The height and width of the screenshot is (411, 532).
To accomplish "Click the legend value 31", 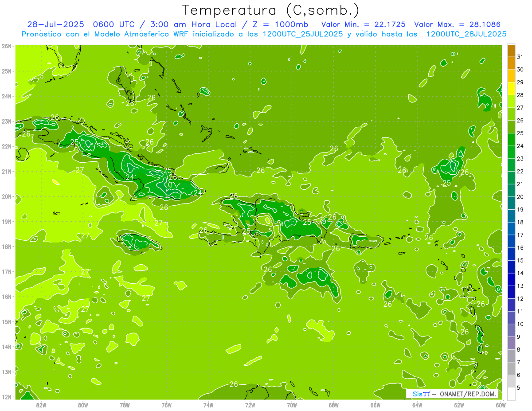I will click(520, 57).
